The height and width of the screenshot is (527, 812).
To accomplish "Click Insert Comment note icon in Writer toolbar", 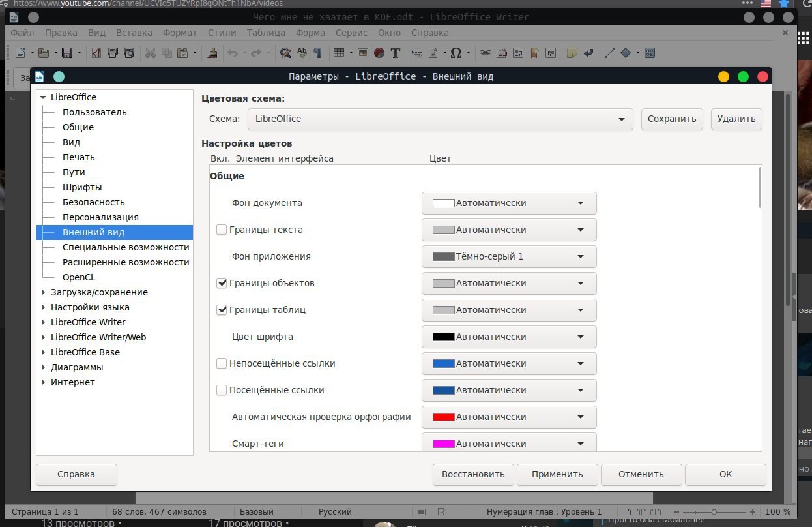I will coord(572,53).
